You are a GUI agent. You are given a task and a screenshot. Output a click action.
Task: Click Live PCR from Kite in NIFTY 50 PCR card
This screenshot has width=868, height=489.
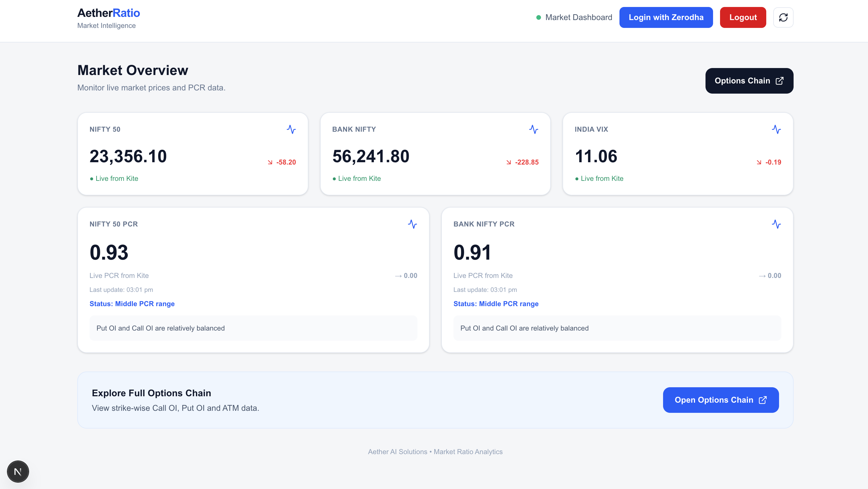tap(119, 276)
